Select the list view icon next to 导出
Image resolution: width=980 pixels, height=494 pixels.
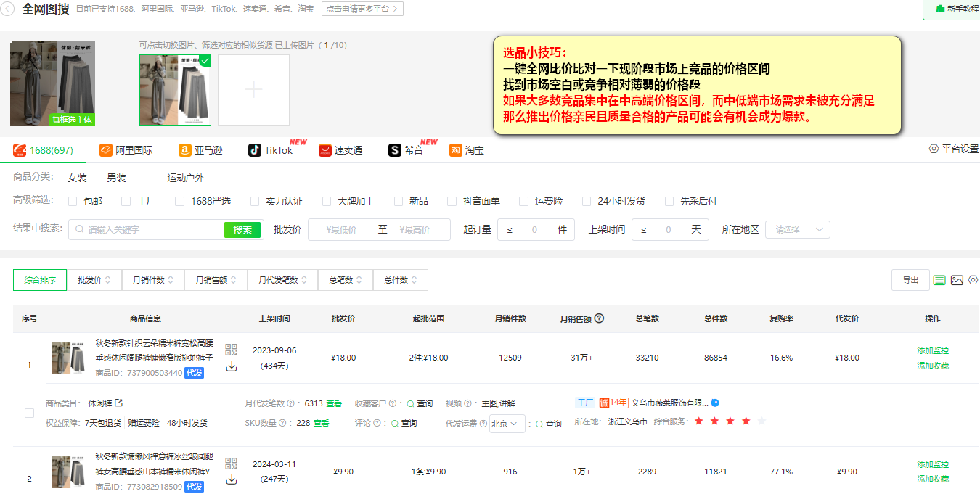click(939, 280)
